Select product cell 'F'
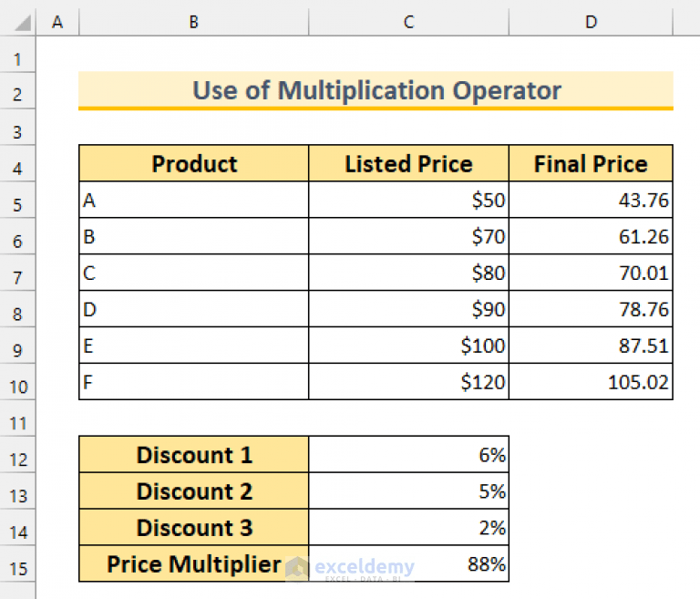Image resolution: width=700 pixels, height=599 pixels. click(194, 382)
